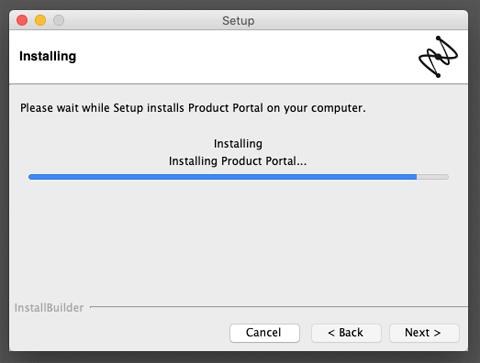The image size is (480, 363).
Task: Click the centered Installing status label
Action: (238, 144)
